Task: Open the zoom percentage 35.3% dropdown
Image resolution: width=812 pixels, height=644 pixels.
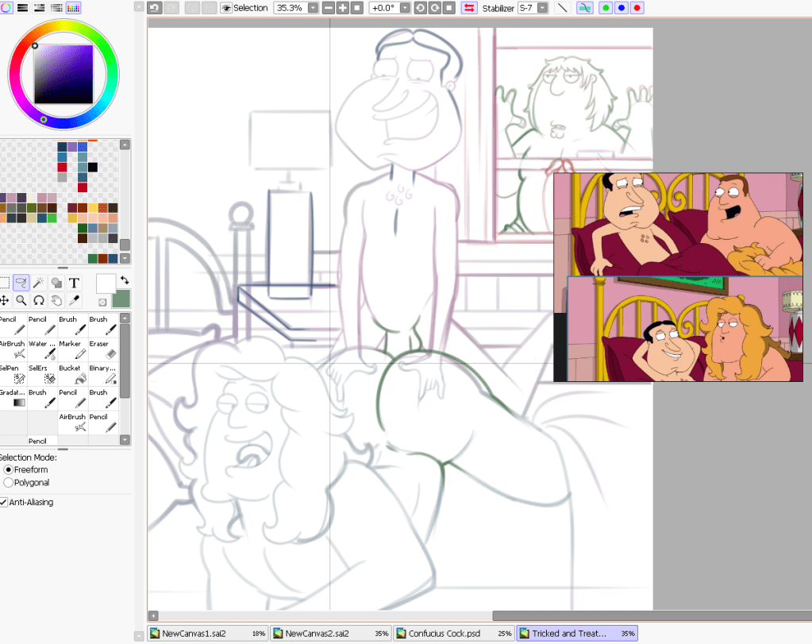Action: [313, 7]
